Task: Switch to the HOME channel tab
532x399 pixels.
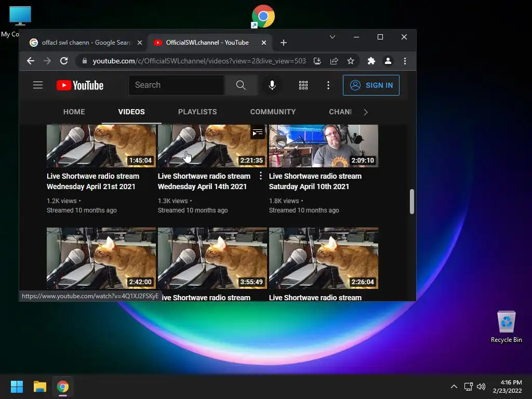Action: pos(74,112)
